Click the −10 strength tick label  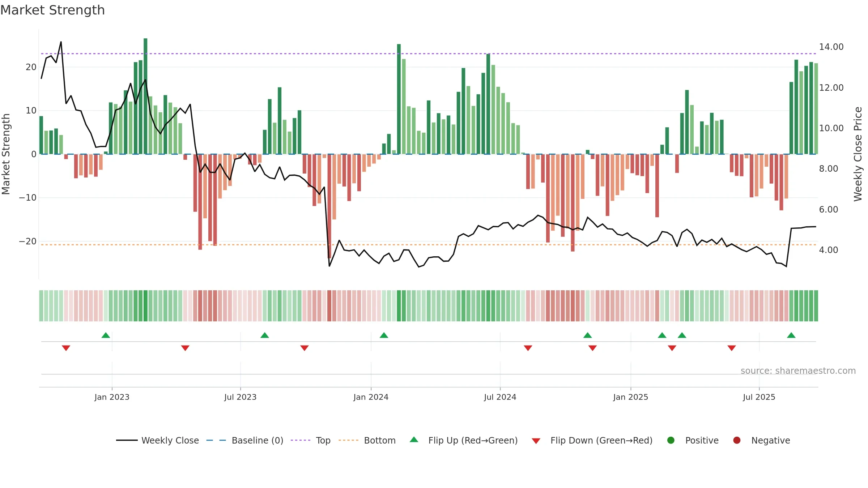[28, 198]
